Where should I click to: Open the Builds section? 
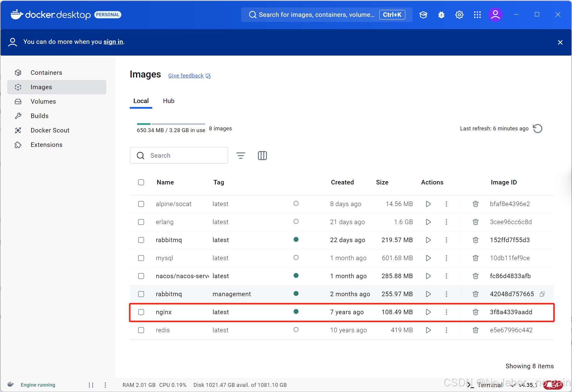tap(39, 116)
